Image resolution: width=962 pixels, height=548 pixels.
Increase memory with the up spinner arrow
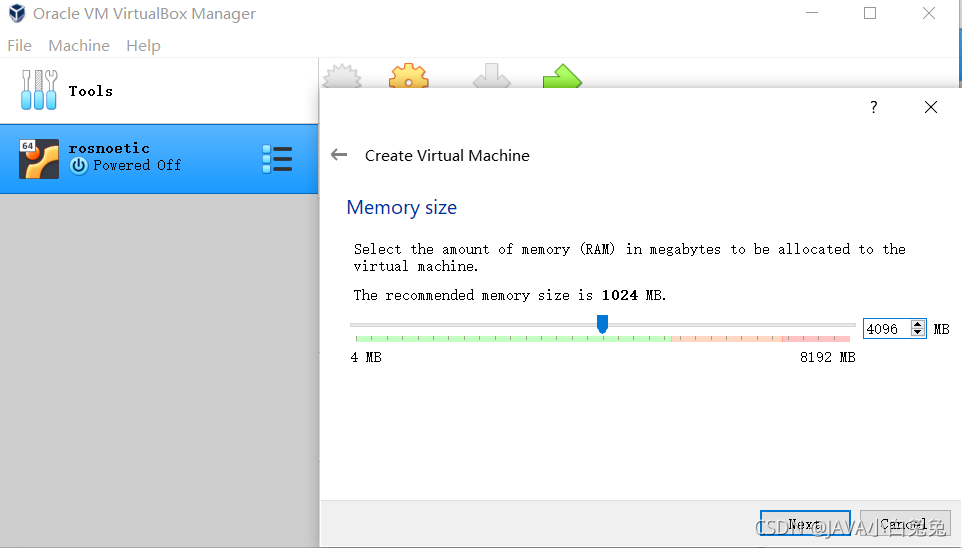click(918, 325)
